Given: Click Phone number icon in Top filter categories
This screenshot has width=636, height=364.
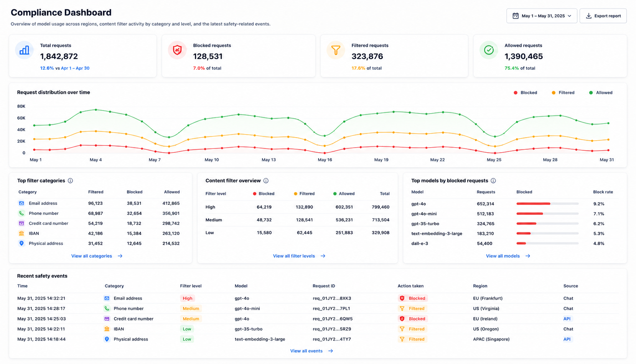Looking at the screenshot, I should coord(21,213).
